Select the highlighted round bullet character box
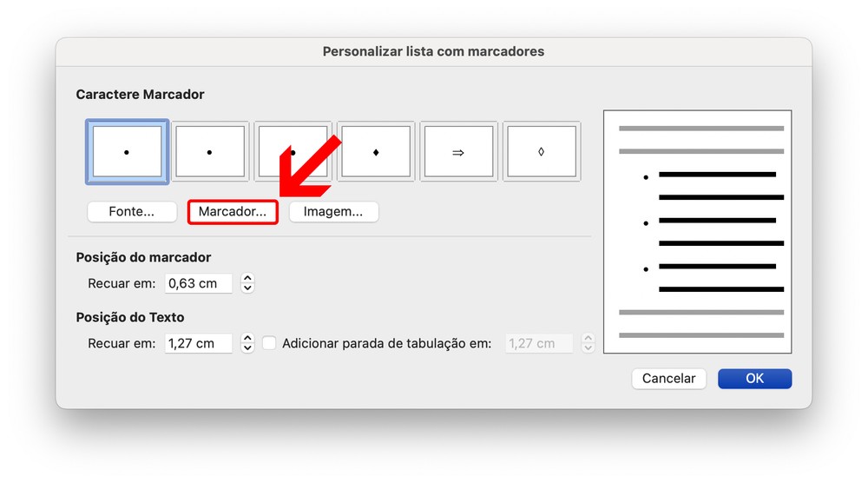The image size is (868, 483). 127,152
